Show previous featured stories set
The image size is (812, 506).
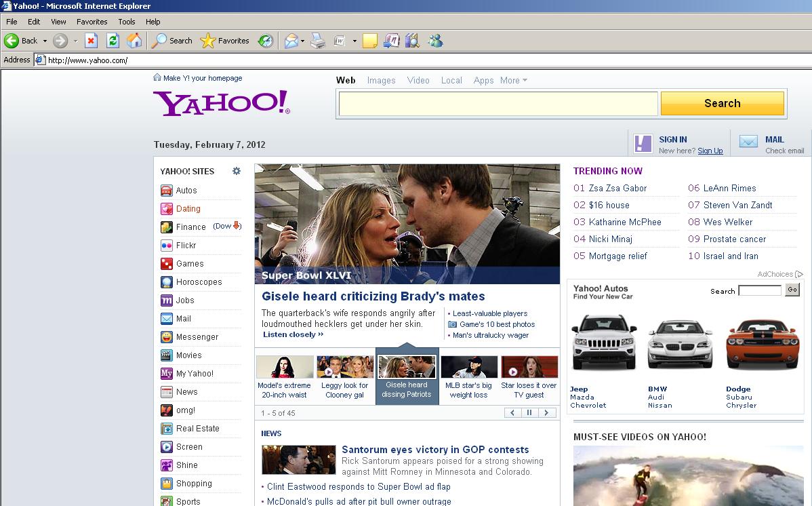[x=512, y=412]
